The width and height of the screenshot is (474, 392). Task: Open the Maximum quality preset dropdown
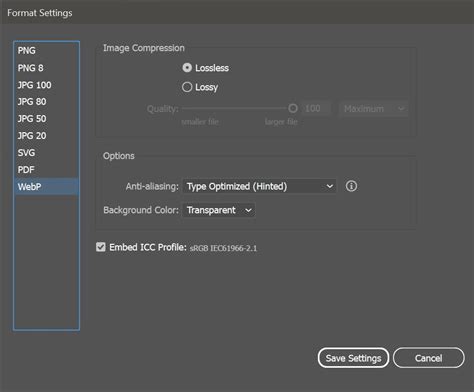(x=374, y=109)
